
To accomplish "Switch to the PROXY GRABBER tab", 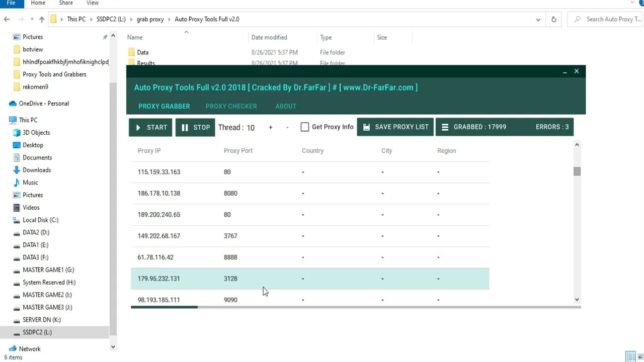I will (x=164, y=106).
